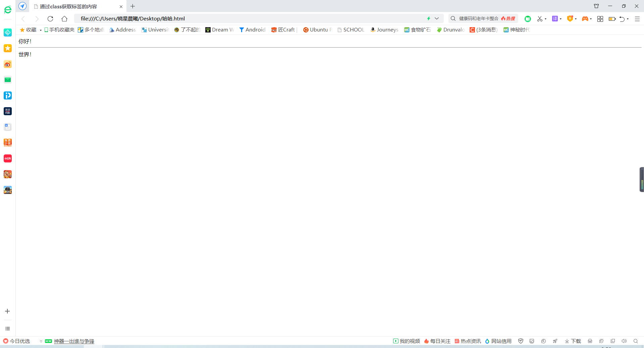
Task: Click the purple translate icon
Action: pos(555,19)
